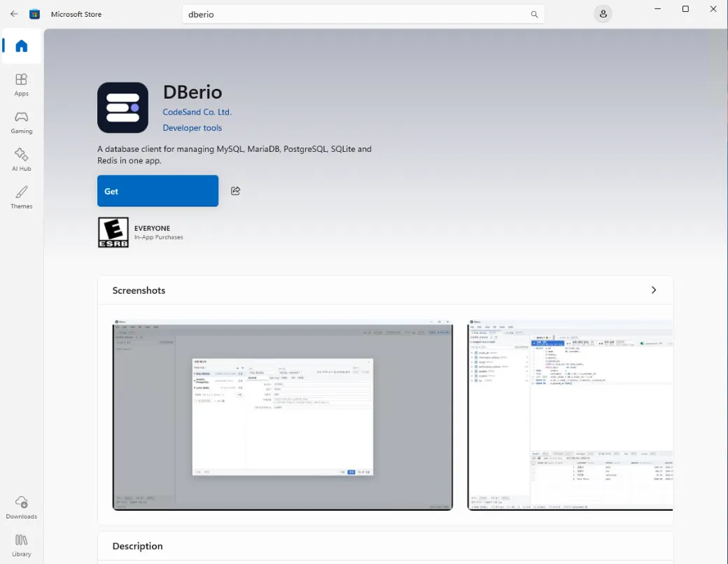
Task: Click the database client description text
Action: (x=234, y=155)
